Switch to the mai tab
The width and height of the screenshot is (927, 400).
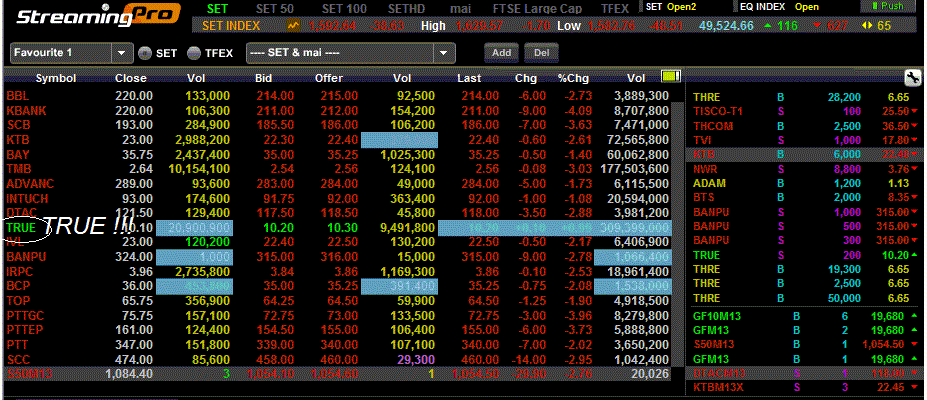pos(461,8)
